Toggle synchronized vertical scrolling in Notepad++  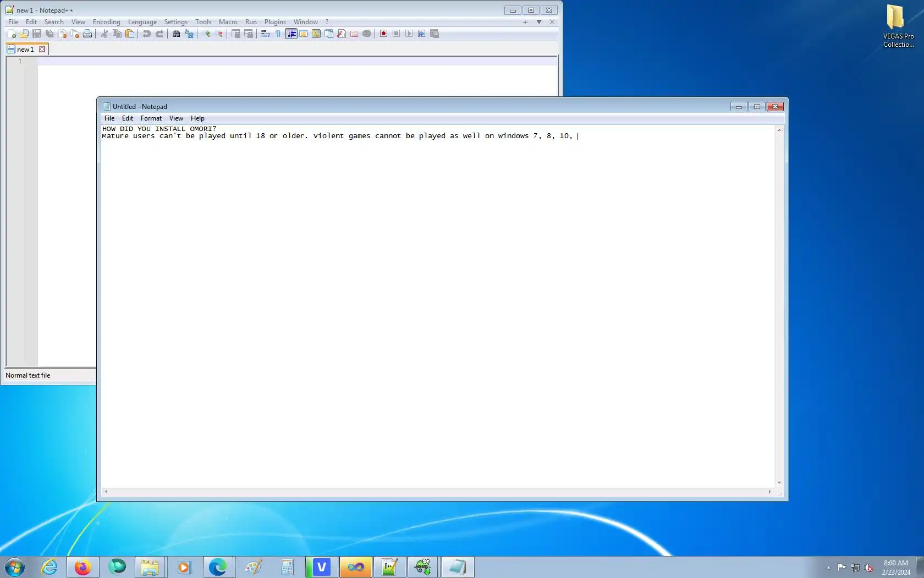pos(236,34)
